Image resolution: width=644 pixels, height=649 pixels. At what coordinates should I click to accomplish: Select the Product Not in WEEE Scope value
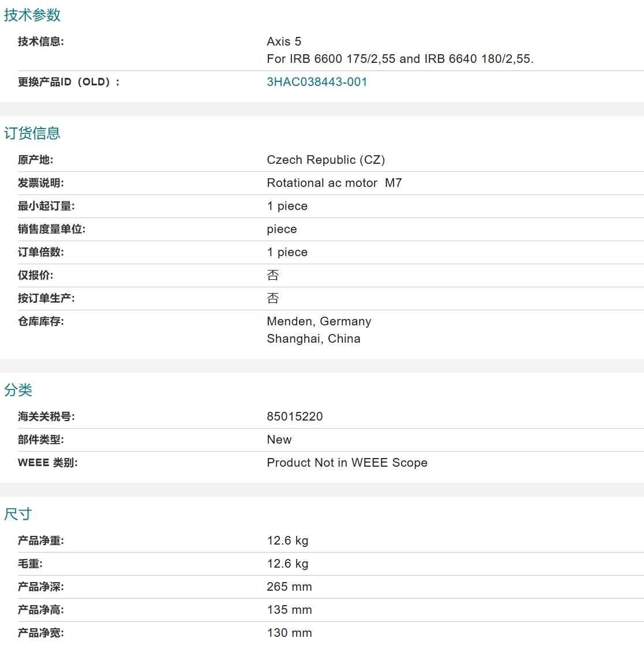coord(347,463)
